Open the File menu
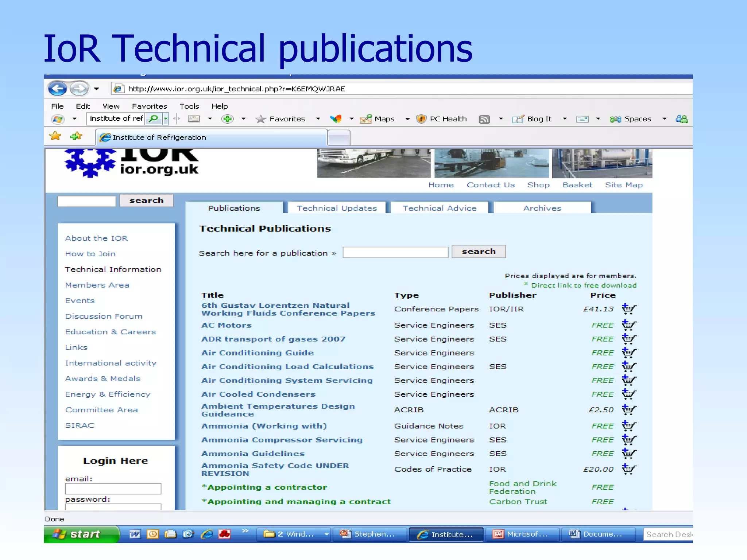The height and width of the screenshot is (560, 747). coord(57,106)
